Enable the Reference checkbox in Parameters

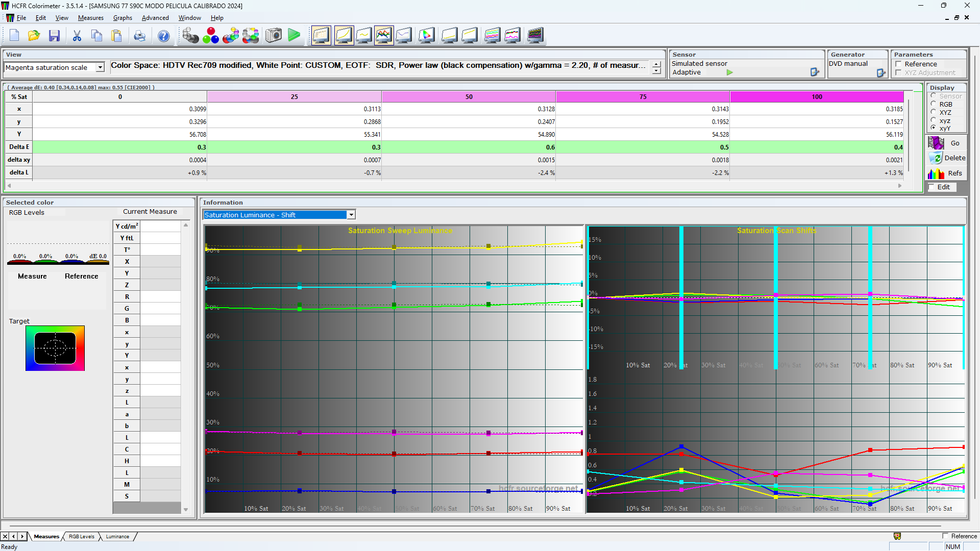coord(898,64)
